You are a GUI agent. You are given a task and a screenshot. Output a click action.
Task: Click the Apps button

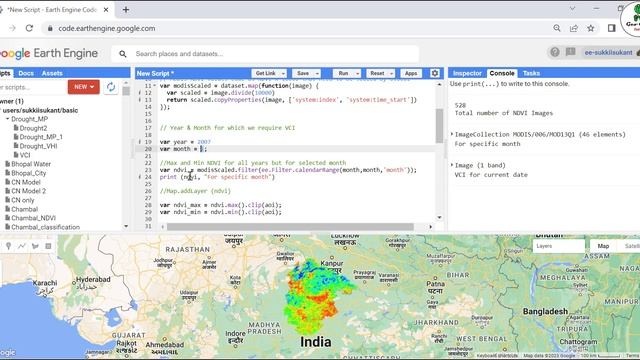pyautogui.click(x=411, y=73)
